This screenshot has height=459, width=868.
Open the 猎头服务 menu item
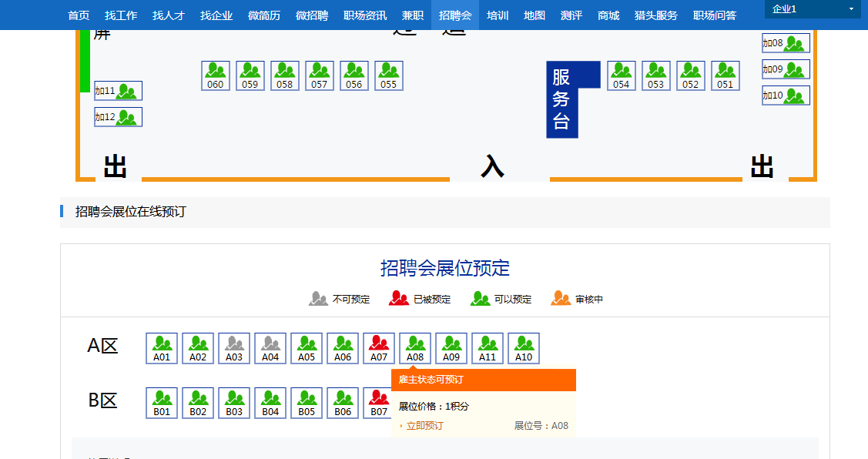coord(656,15)
